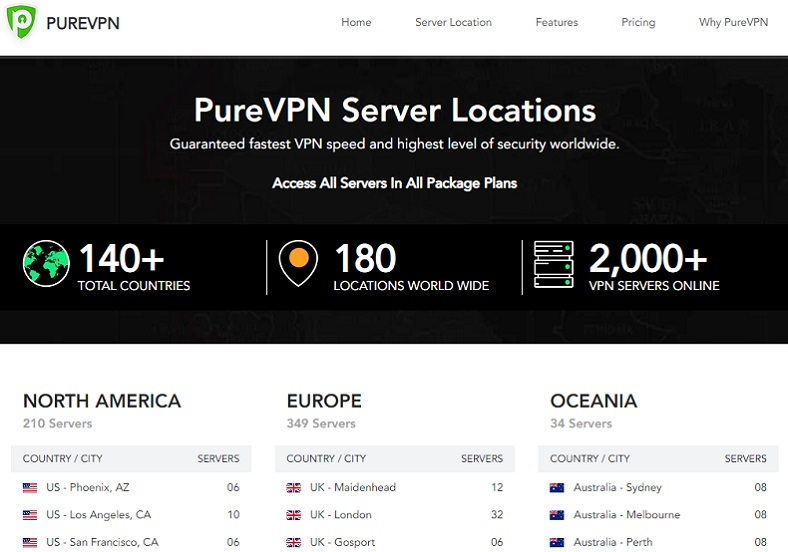Screen dimensions: 788x552
Task: Open the Pricing nav link
Action: pos(638,22)
